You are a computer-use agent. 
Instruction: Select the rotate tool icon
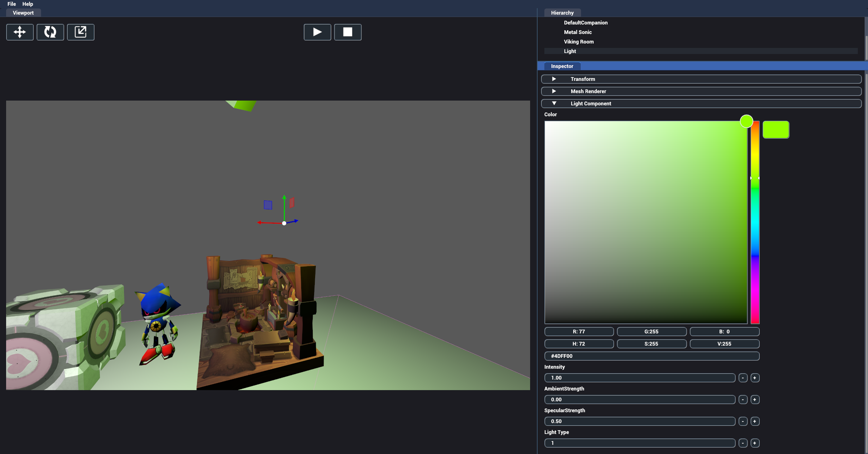[50, 32]
